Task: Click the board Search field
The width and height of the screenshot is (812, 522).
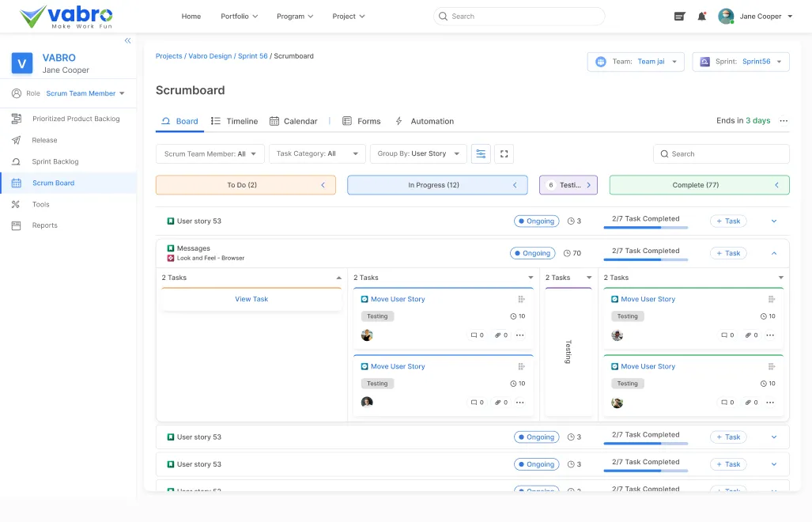Action: 721,154
